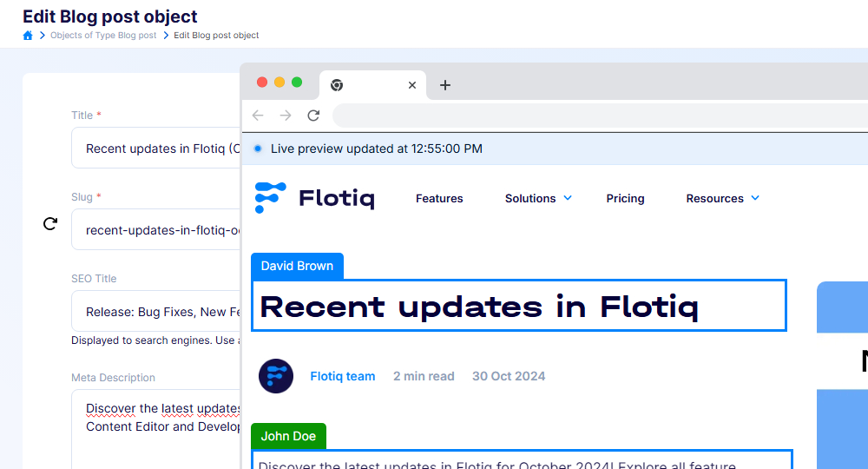
Task: Reload the preview browser page
Action: [x=314, y=116]
